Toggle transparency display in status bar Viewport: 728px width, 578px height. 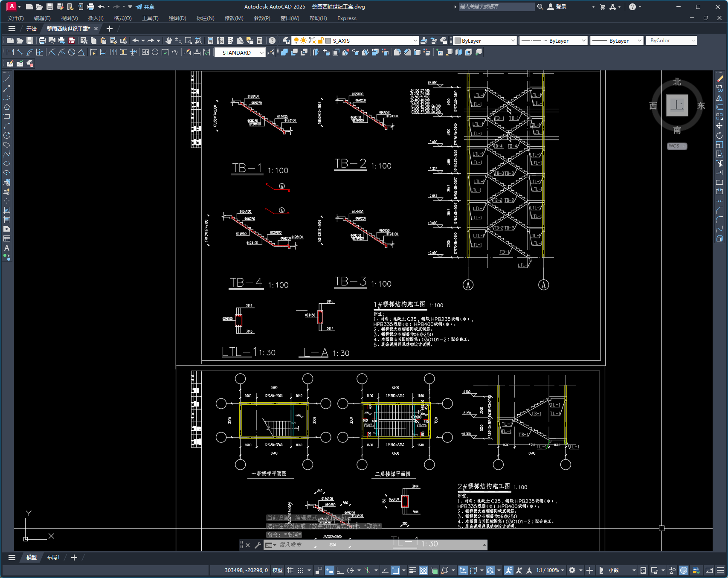423,570
